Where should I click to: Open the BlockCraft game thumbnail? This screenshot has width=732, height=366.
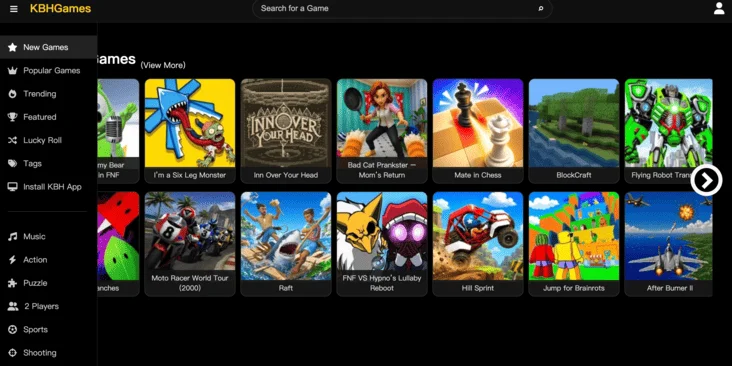(574, 123)
